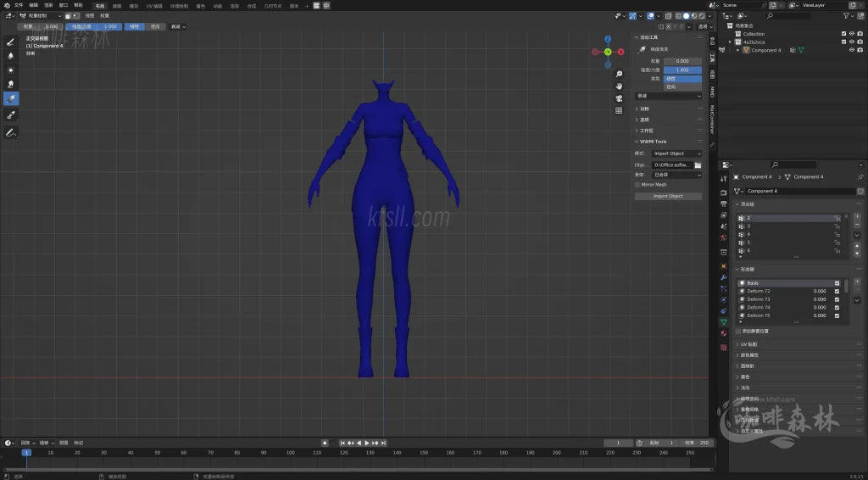Collapse the WWMI Tools panel

coord(652,142)
